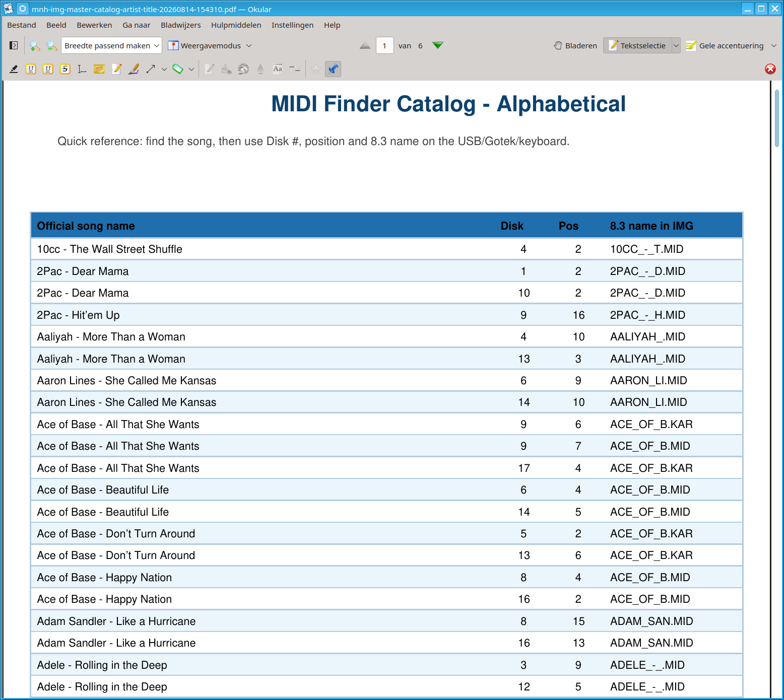Select the green stamp tool

point(178,69)
